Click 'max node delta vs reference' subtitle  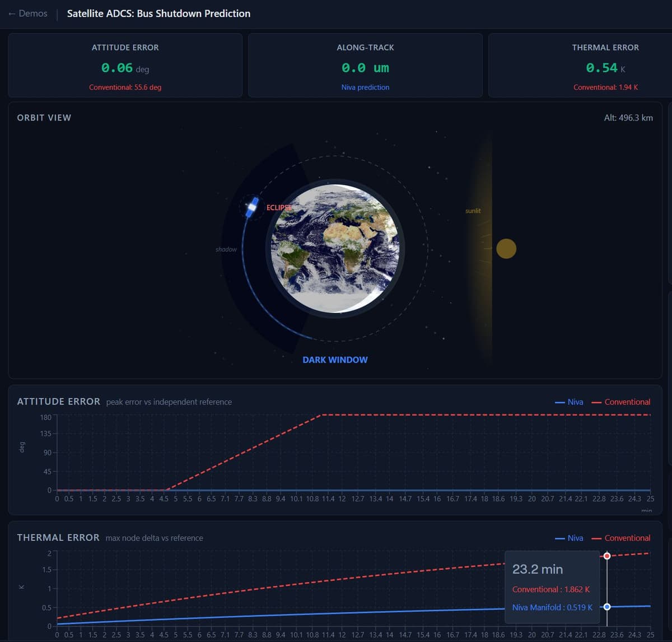154,538
